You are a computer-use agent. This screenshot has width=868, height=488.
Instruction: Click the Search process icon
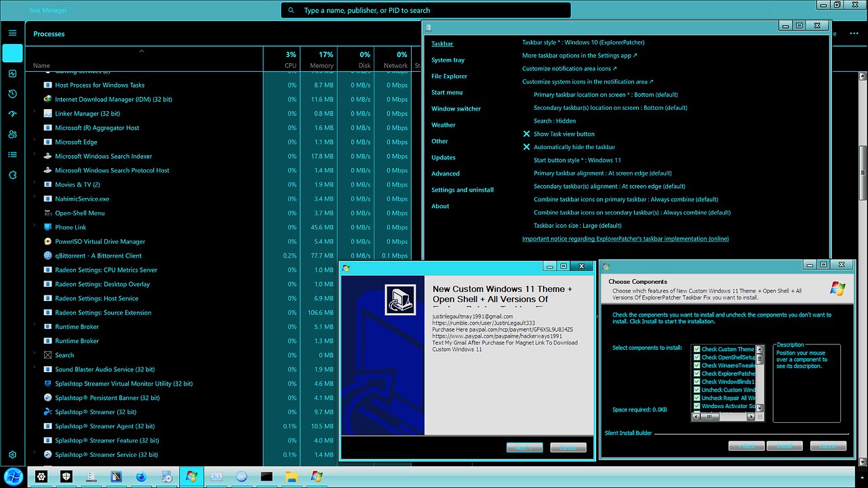pos(47,355)
